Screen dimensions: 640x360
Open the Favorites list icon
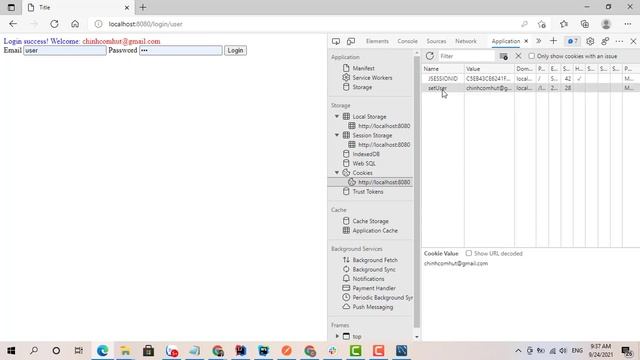point(564,24)
